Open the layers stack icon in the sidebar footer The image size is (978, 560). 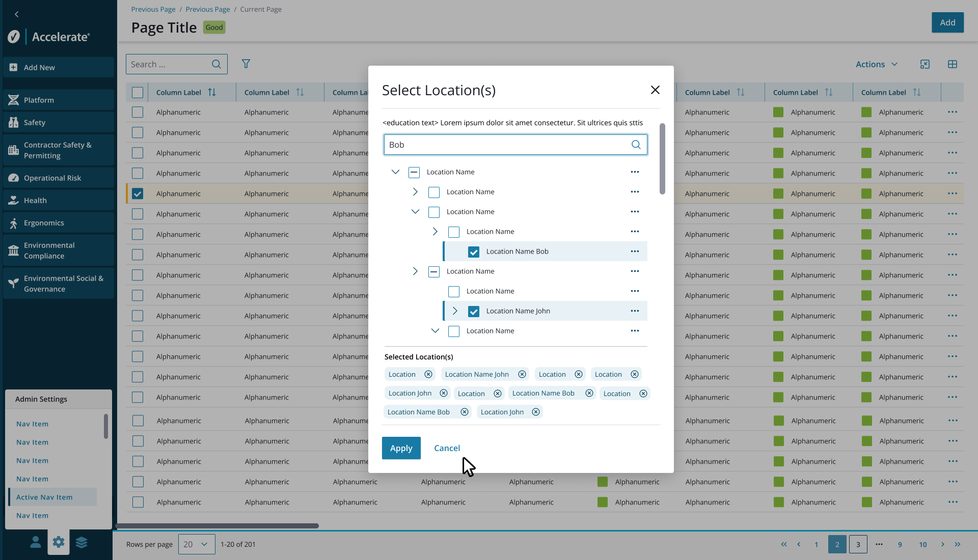point(81,542)
